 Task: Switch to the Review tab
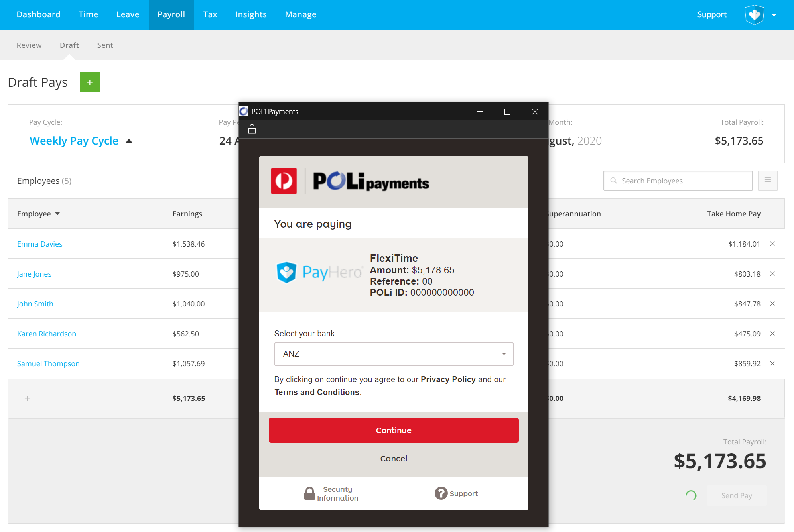29,45
